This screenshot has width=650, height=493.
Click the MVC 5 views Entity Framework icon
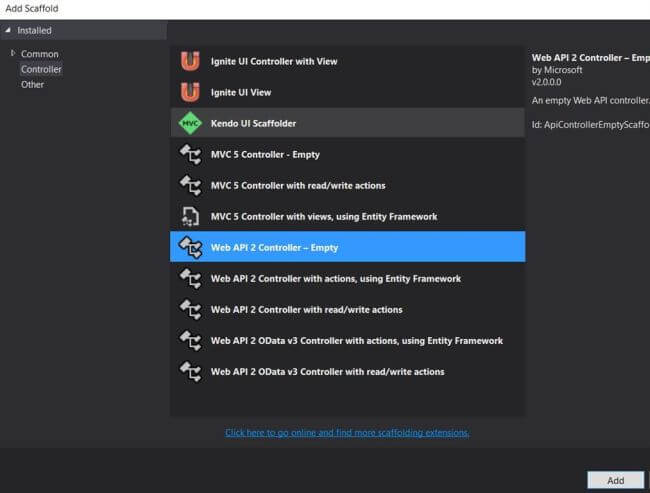click(190, 216)
